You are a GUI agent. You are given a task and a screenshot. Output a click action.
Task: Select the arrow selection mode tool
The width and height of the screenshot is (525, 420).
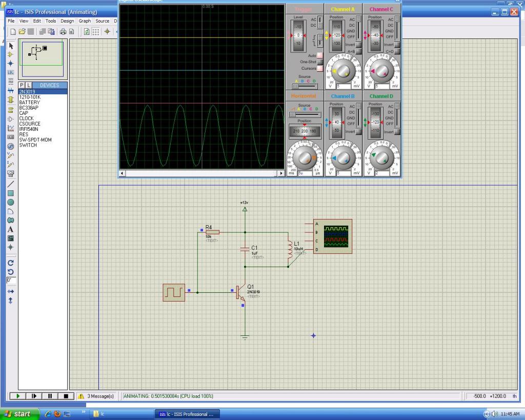(x=10, y=46)
